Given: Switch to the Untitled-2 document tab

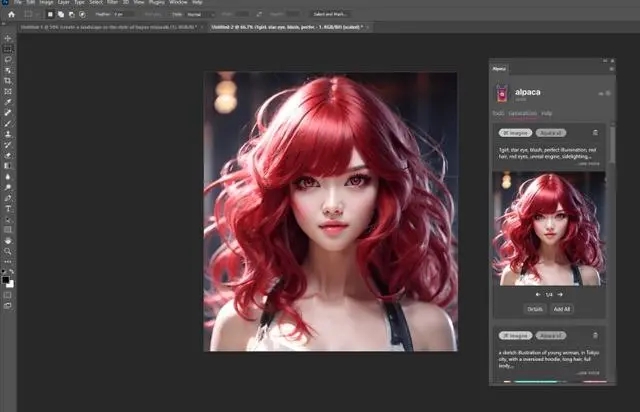Looking at the screenshot, I should coord(289,27).
